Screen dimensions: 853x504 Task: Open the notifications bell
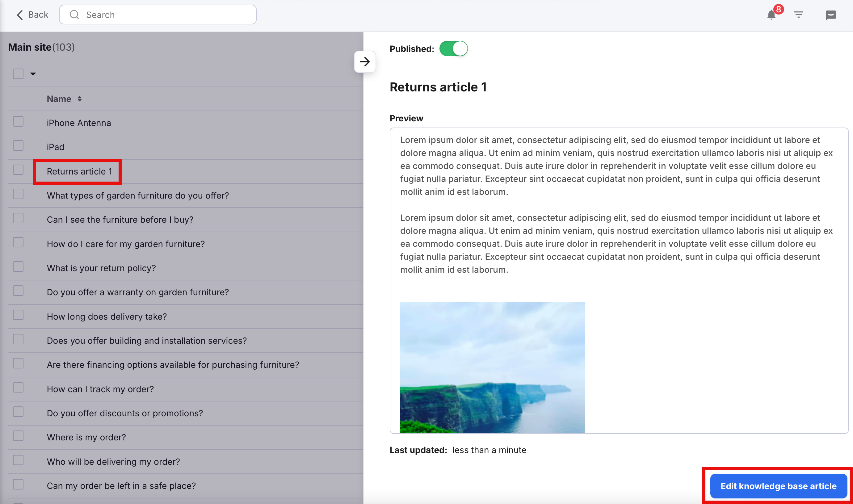pyautogui.click(x=771, y=15)
